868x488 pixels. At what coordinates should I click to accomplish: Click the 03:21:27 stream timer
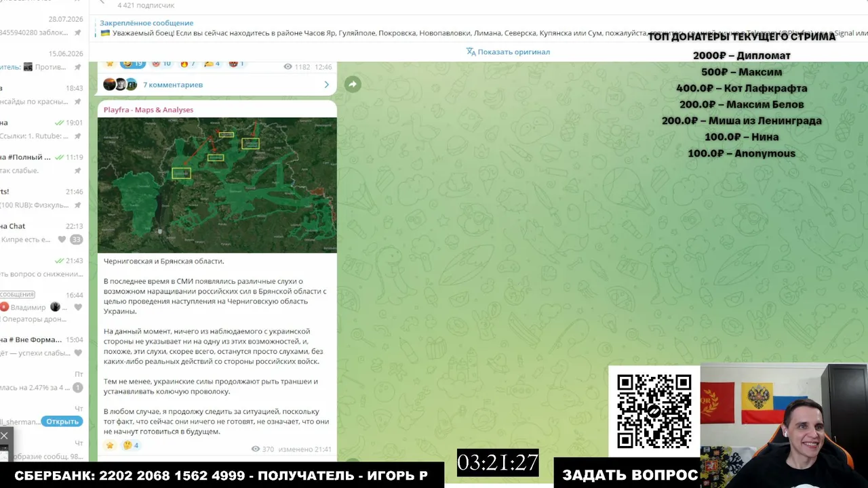point(498,463)
